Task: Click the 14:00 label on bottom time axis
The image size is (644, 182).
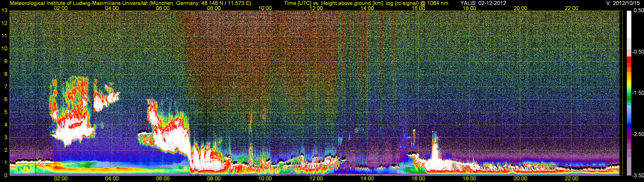Action: coord(367,179)
